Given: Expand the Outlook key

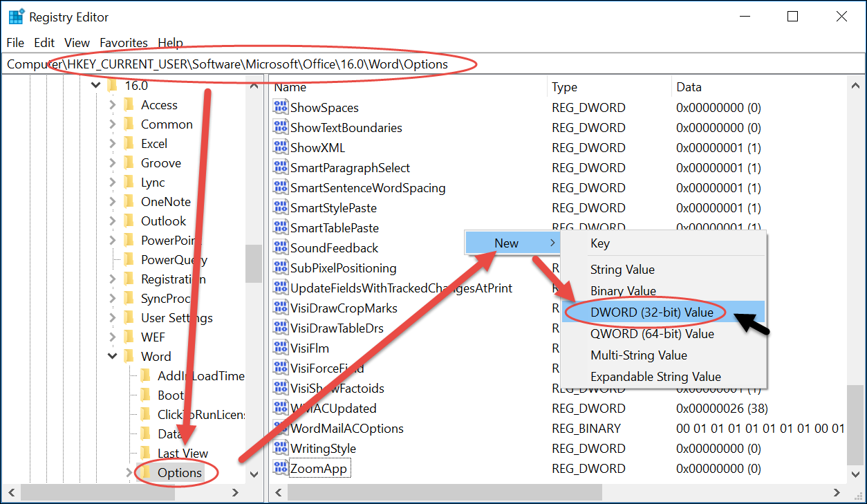Looking at the screenshot, I should 112,221.
